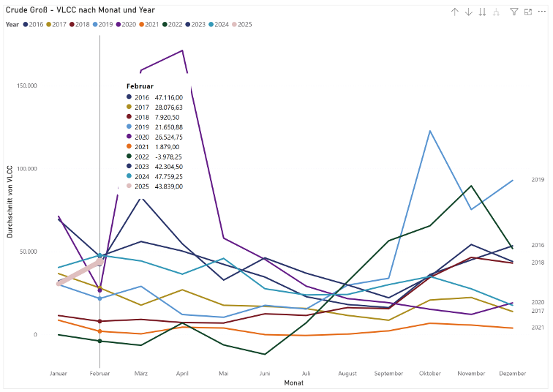Screen dimensions: 553x392
Task: Enable drill down mode arrow
Action: (x=469, y=12)
